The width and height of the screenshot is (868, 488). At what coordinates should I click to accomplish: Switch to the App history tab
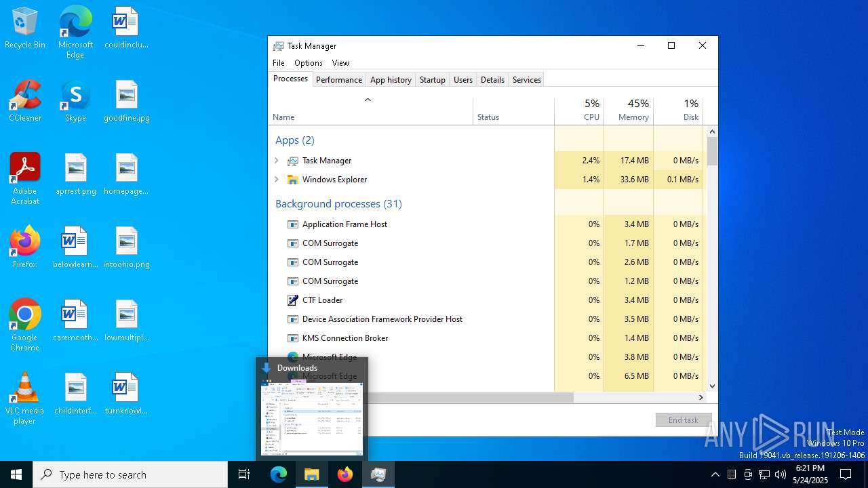click(x=391, y=80)
